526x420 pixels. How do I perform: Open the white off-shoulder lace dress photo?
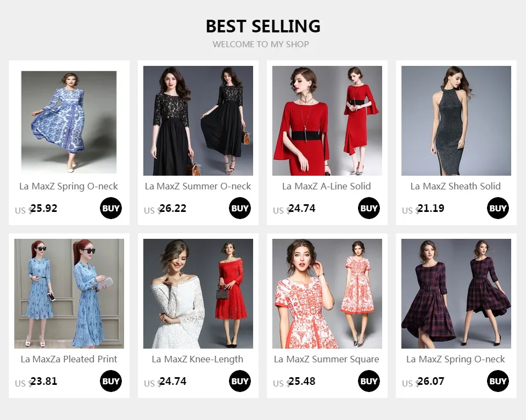click(198, 294)
